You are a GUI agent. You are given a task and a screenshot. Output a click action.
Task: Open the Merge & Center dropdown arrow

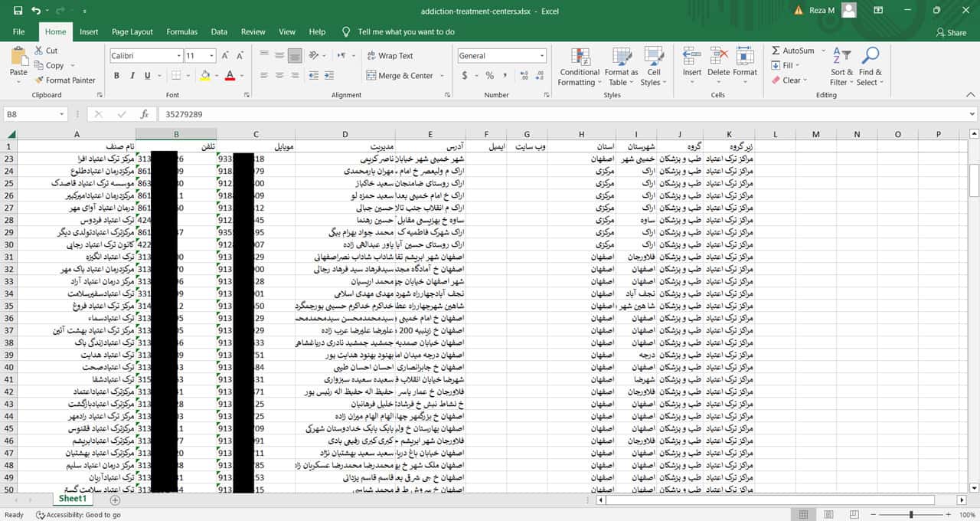coord(442,76)
